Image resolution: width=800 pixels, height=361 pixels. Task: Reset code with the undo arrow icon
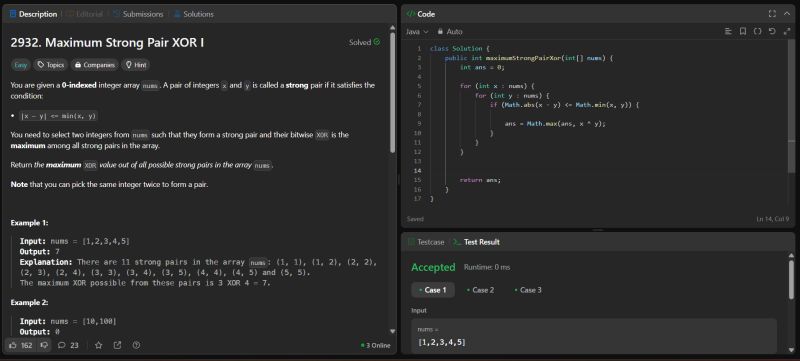coord(772,32)
